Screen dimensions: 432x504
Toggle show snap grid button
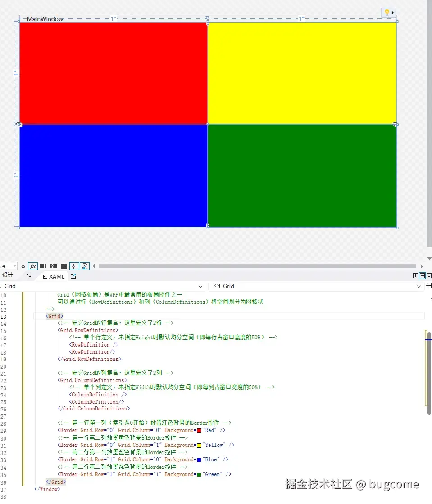[43, 266]
